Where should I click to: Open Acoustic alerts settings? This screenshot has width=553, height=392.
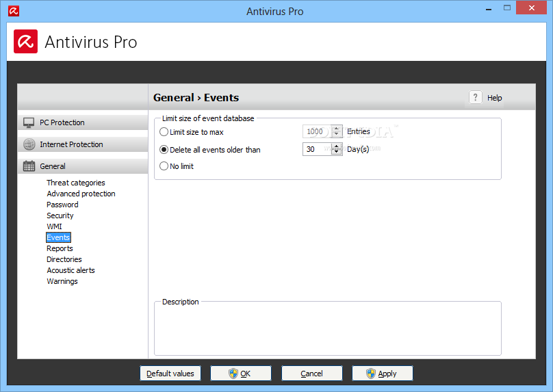pyautogui.click(x=71, y=270)
